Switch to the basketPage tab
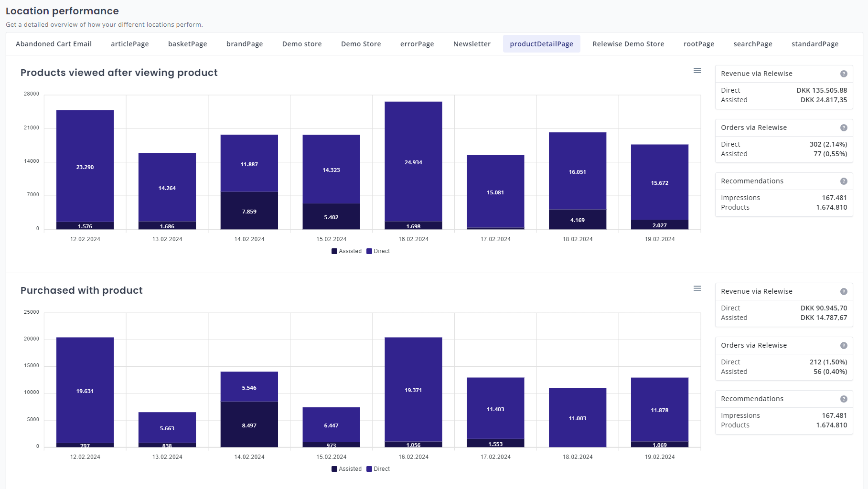This screenshot has height=489, width=868. tap(187, 43)
